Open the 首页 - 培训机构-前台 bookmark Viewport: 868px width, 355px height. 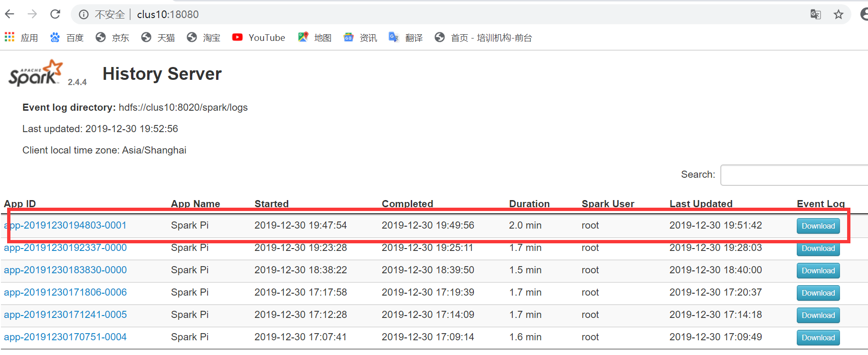pyautogui.click(x=483, y=38)
